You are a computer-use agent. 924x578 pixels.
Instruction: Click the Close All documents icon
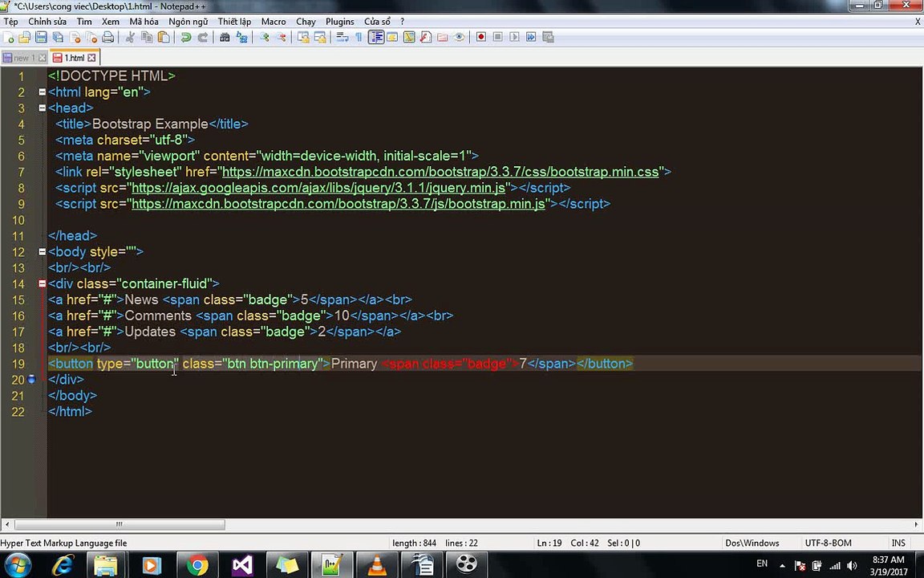coord(91,37)
